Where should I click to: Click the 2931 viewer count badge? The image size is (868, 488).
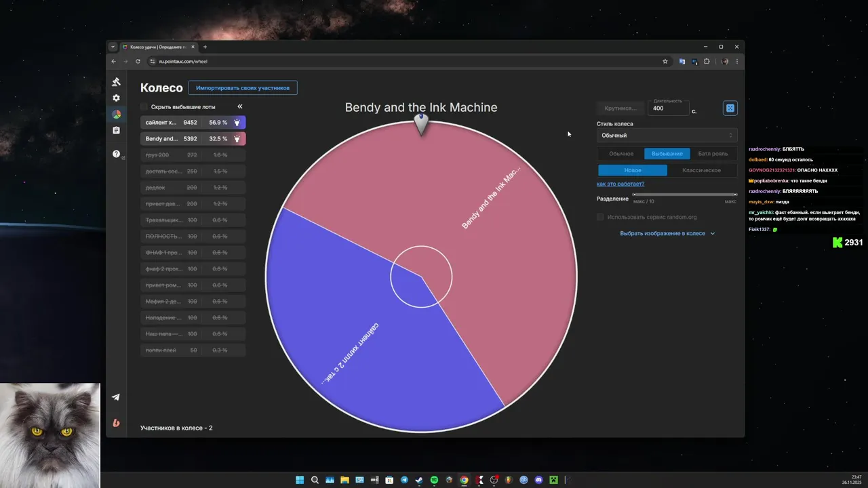click(848, 243)
